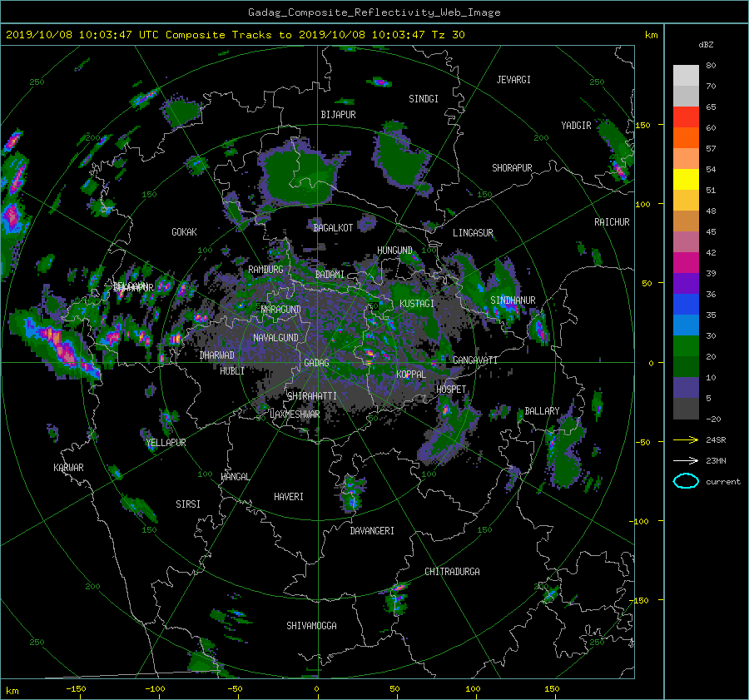Click the GANGAVATI label

tap(475, 360)
